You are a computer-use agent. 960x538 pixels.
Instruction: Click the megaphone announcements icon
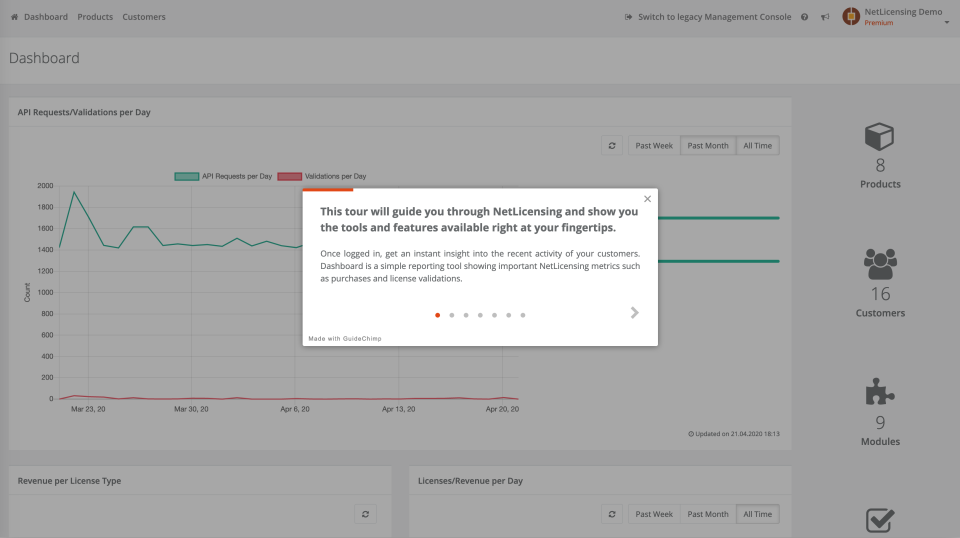(825, 17)
